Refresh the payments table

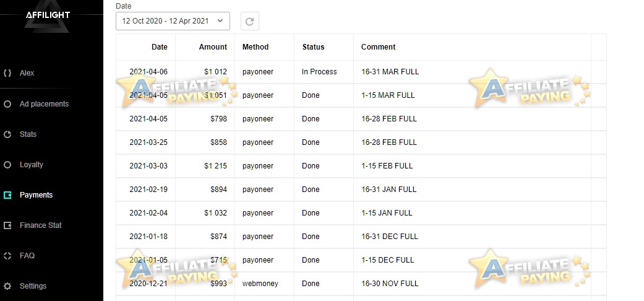pos(250,22)
